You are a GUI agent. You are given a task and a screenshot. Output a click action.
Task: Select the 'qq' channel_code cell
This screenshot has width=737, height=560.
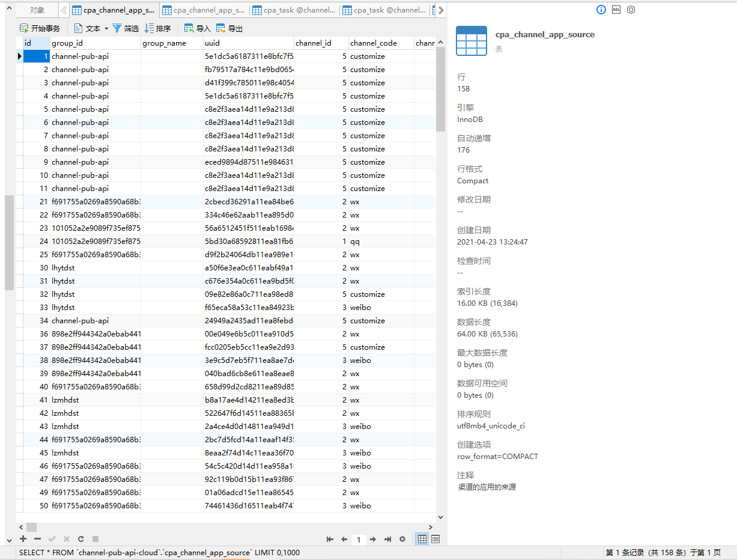coord(381,242)
